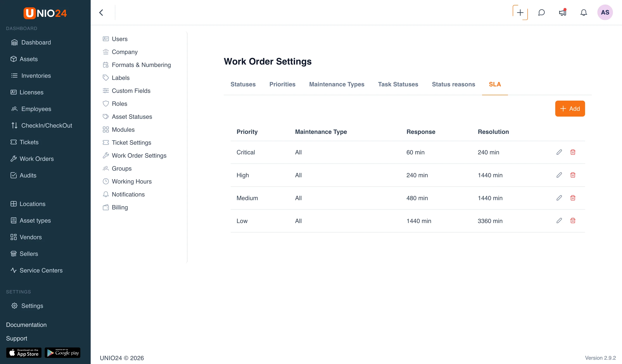Open the Support link
The height and width of the screenshot is (364, 622).
click(x=17, y=338)
